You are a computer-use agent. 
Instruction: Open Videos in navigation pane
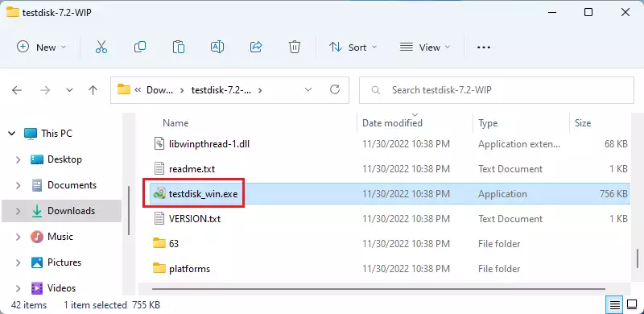point(62,288)
